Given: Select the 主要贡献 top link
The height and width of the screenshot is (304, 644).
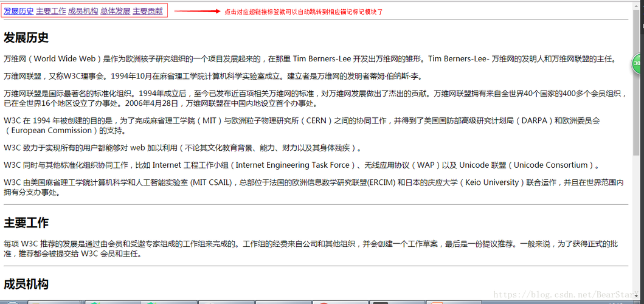Looking at the screenshot, I should coord(147,12).
